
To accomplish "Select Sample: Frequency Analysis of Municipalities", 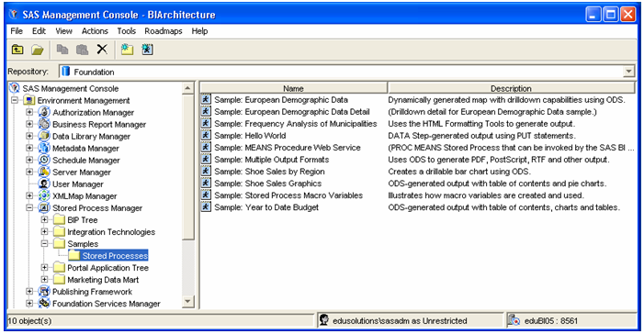I will pyautogui.click(x=295, y=124).
